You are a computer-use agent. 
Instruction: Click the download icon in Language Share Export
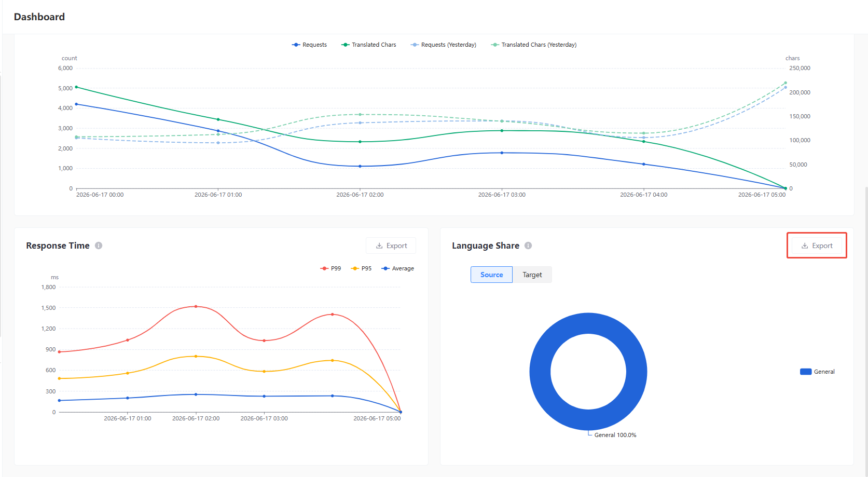[805, 246]
